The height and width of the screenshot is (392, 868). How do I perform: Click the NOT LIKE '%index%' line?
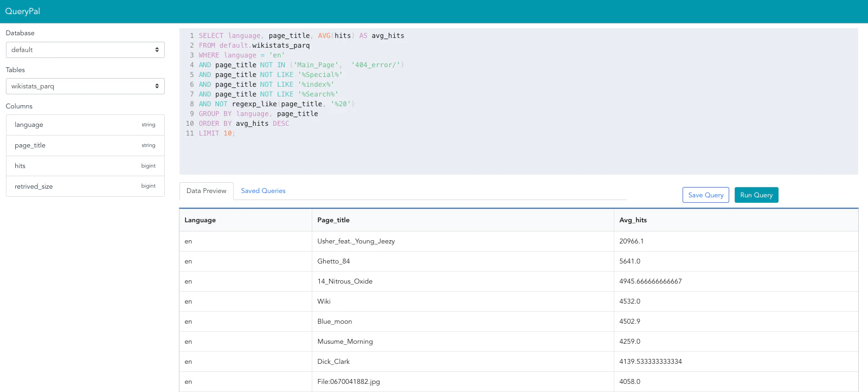coord(266,85)
